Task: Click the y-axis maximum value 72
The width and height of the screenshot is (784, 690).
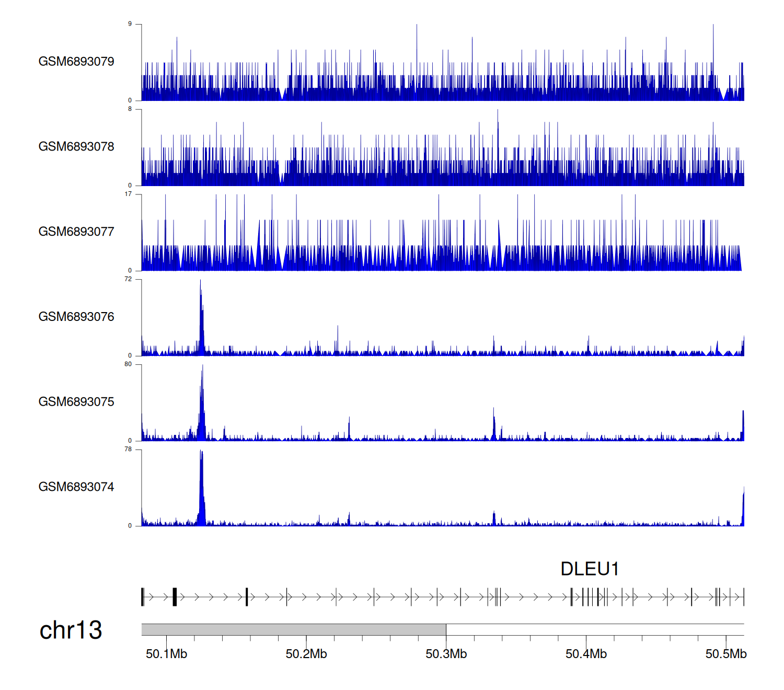Action: coord(128,279)
